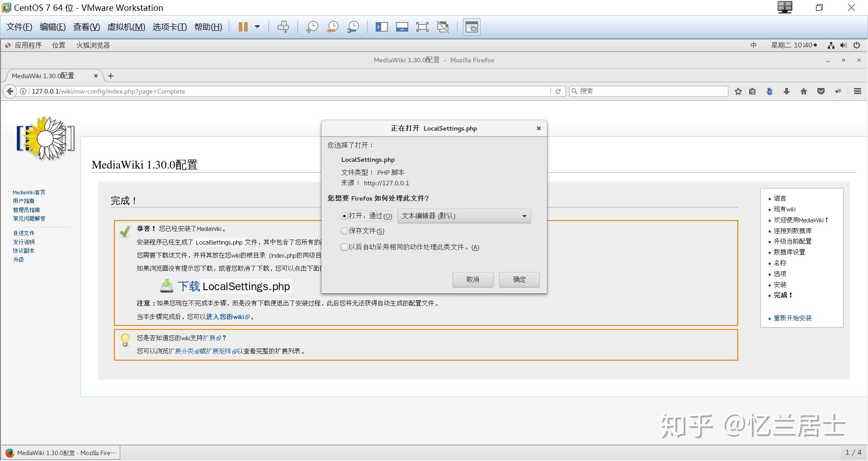Show the VMware library sidebar panel
868x461 pixels.
pyautogui.click(x=381, y=27)
